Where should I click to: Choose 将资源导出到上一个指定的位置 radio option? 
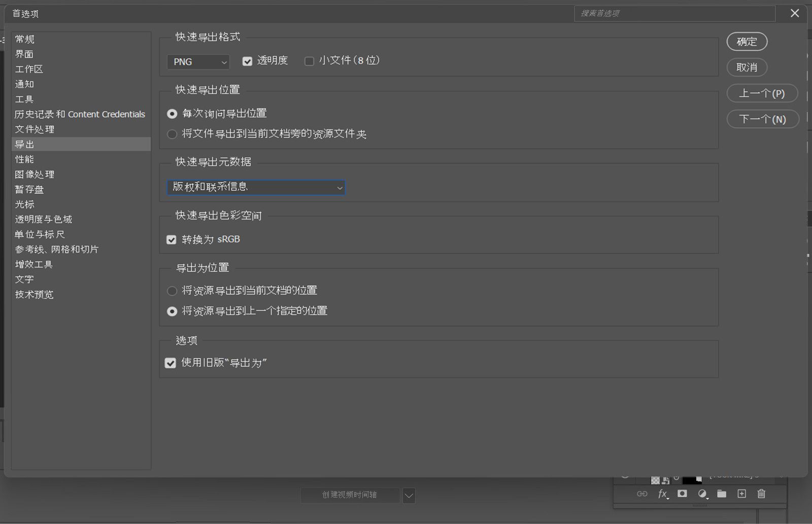coord(172,311)
